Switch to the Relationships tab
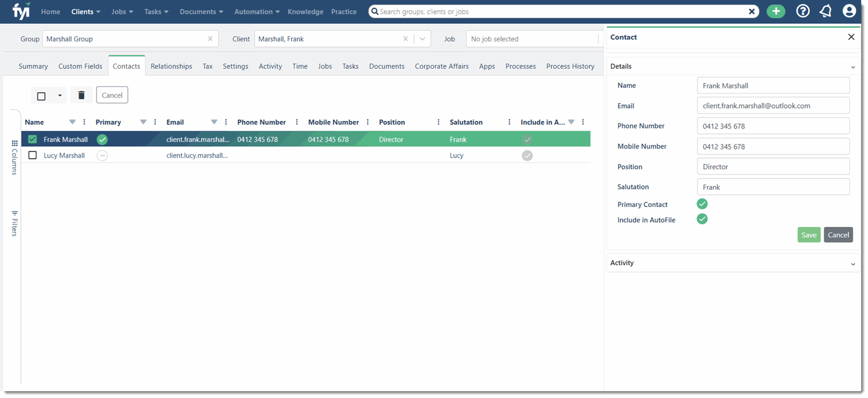868x398 pixels. pyautogui.click(x=172, y=66)
